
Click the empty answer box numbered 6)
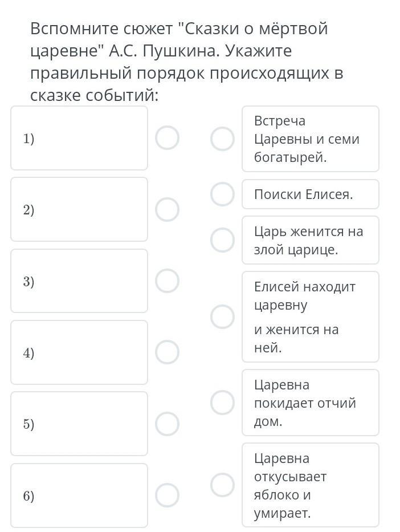(x=79, y=496)
